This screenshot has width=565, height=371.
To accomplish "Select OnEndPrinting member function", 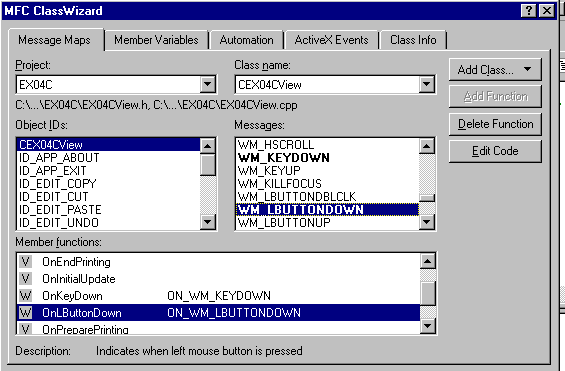I will pos(218,262).
